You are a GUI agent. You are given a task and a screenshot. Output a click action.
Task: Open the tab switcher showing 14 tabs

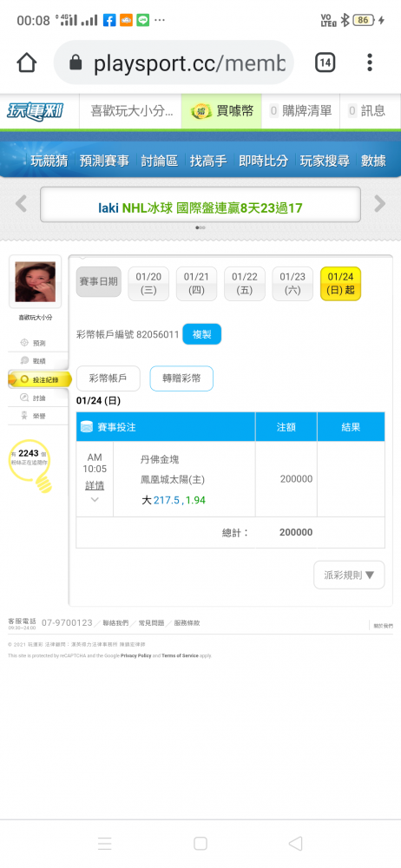(x=325, y=62)
